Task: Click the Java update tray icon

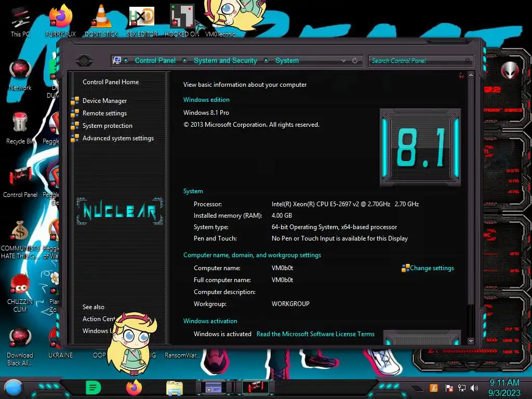Action: (x=434, y=388)
